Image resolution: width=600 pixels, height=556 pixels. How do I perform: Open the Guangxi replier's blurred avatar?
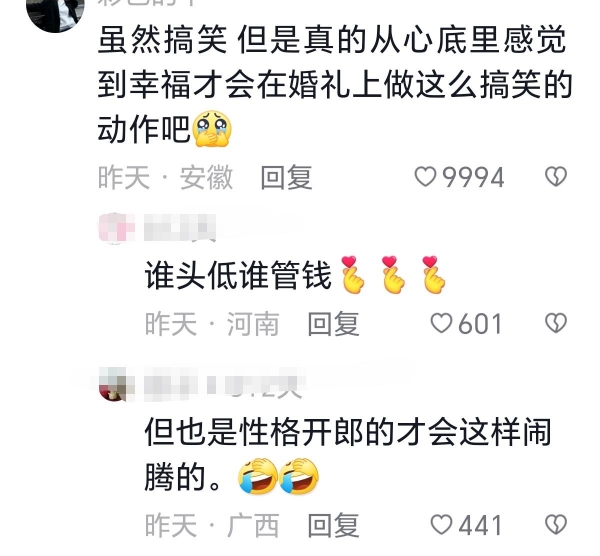coord(117,384)
